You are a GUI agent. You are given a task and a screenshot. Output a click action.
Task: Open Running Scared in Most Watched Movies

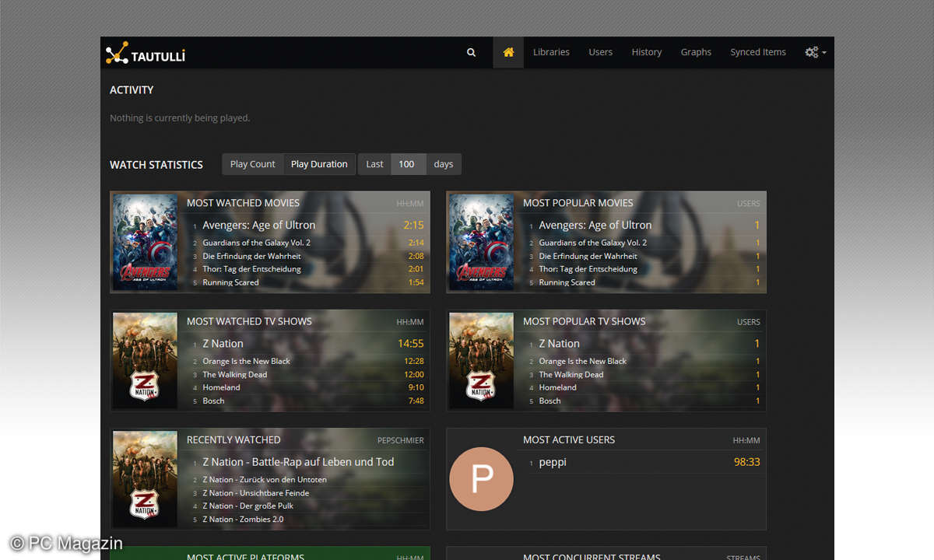coord(230,282)
